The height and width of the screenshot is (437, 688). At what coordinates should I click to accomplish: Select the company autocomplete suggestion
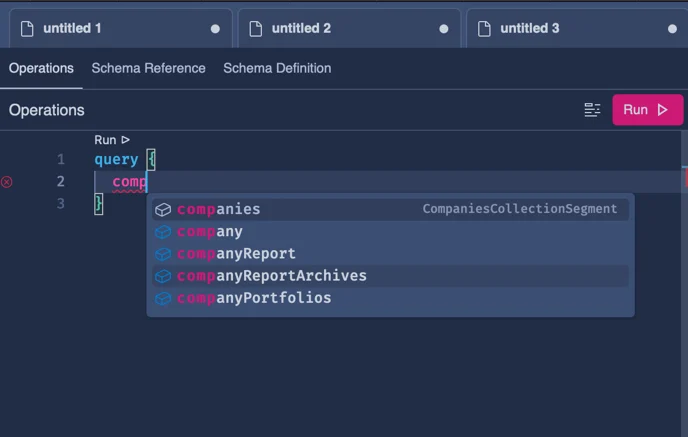391,232
